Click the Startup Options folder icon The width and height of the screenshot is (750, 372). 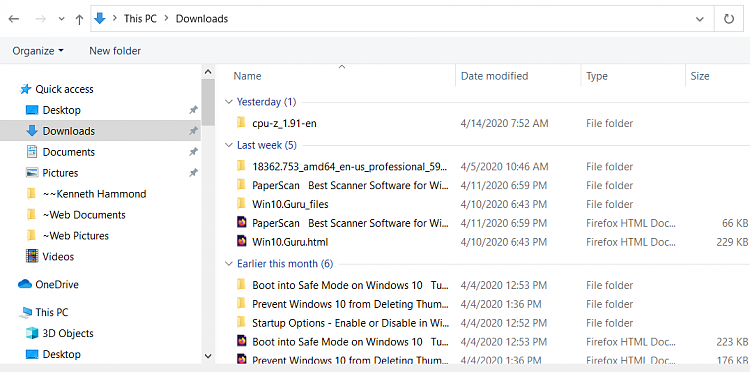242,323
